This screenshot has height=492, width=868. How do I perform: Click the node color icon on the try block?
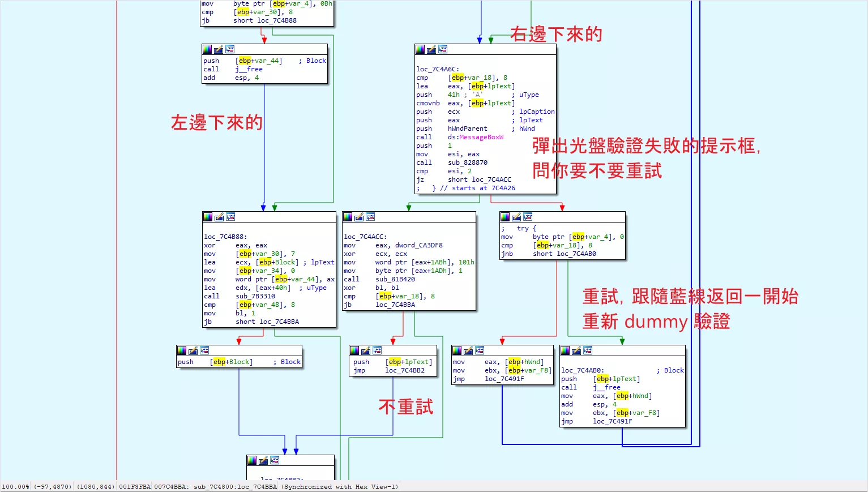point(505,217)
